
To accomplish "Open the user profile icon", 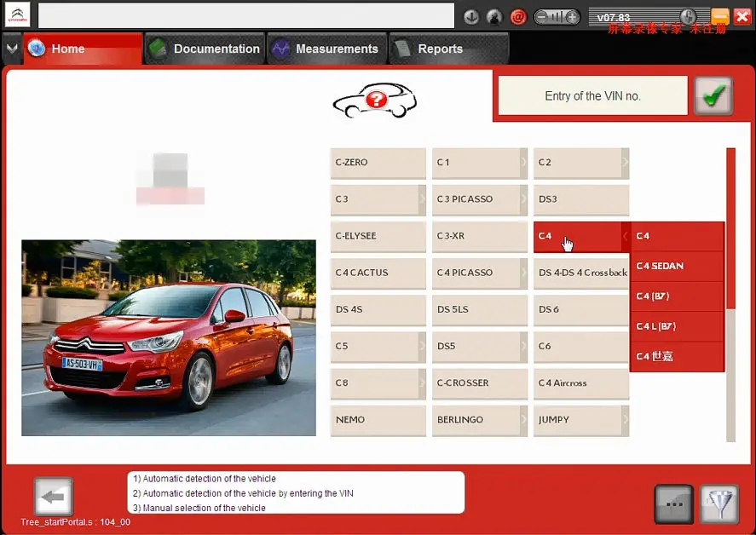I will tap(494, 17).
